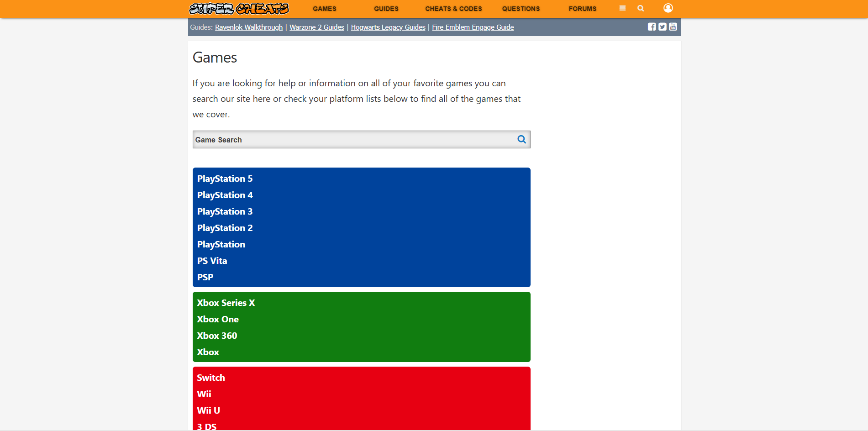
Task: Open the Fire Emblem Engage Guide link
Action: [x=473, y=27]
